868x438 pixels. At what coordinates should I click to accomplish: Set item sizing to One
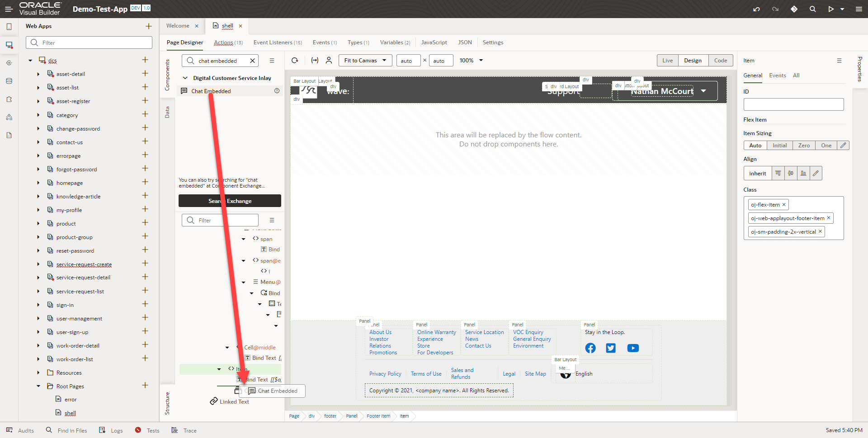pyautogui.click(x=826, y=146)
